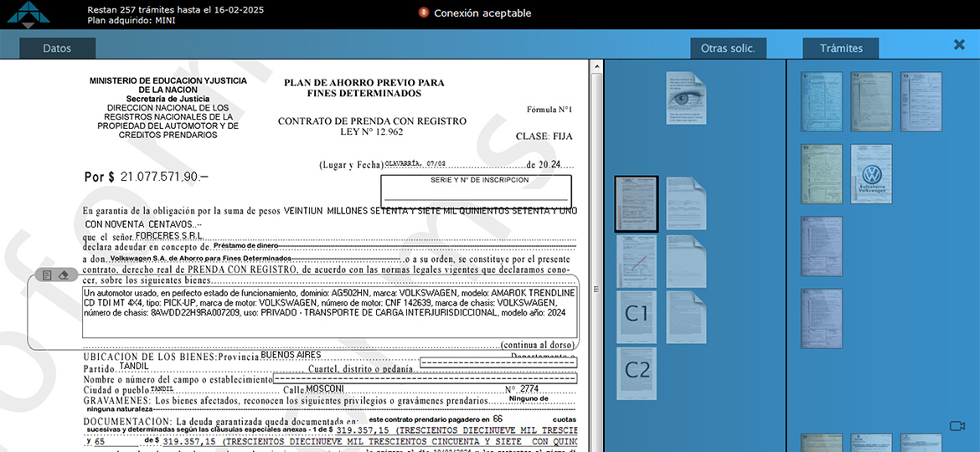This screenshot has width=980, height=452.
Task: Click the scroll up arrow of document
Action: coord(596,65)
